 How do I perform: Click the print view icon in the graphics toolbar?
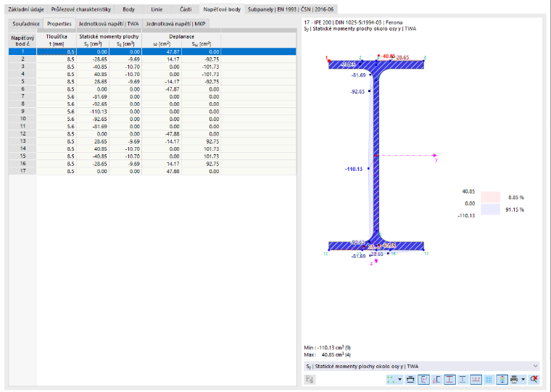point(410,380)
